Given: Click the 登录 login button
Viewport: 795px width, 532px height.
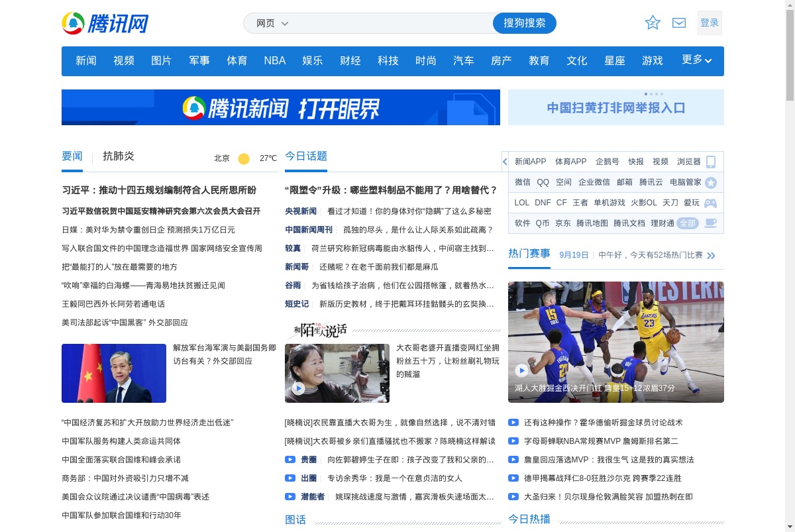Looking at the screenshot, I should point(710,23).
